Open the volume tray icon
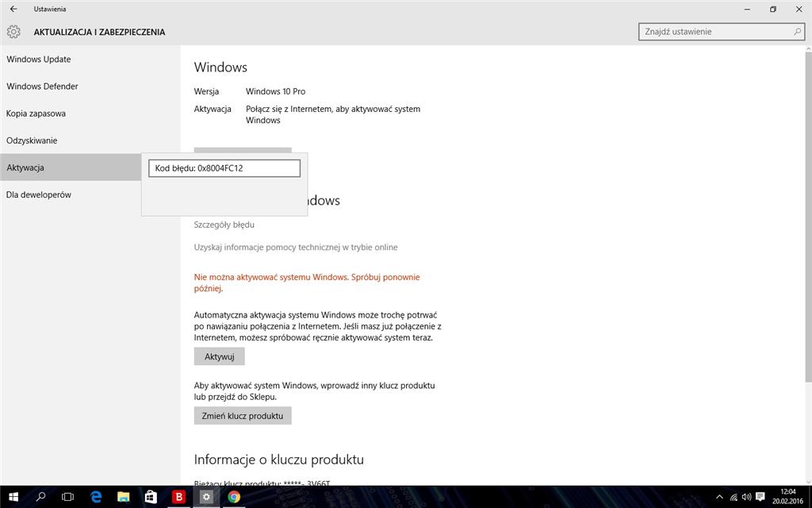This screenshot has height=508, width=812. point(746,498)
